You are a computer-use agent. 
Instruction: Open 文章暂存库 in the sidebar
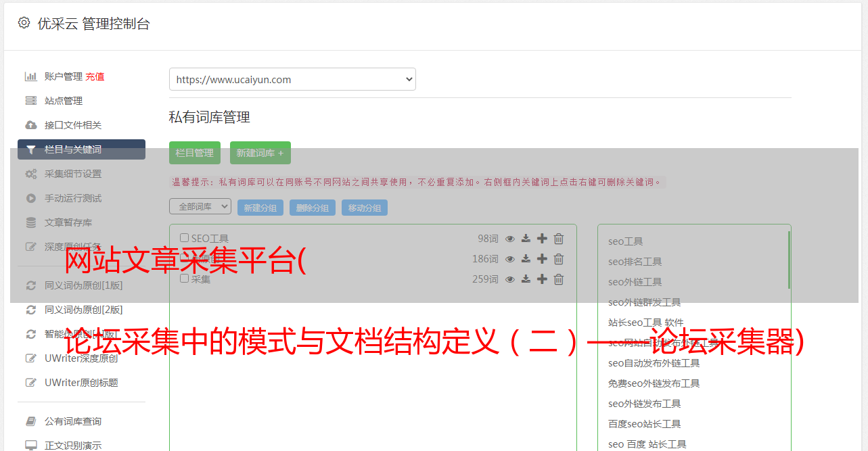click(68, 222)
